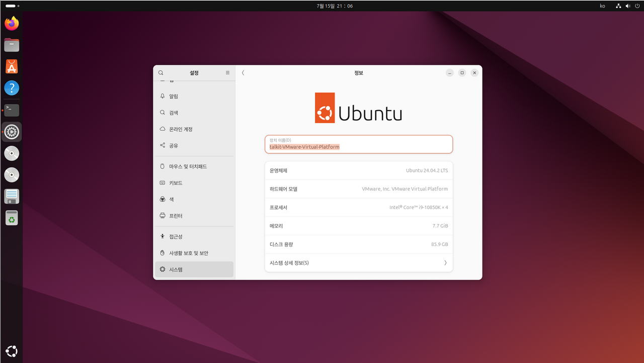The image size is (644, 363).
Task: Minimize the Settings window
Action: (x=450, y=73)
